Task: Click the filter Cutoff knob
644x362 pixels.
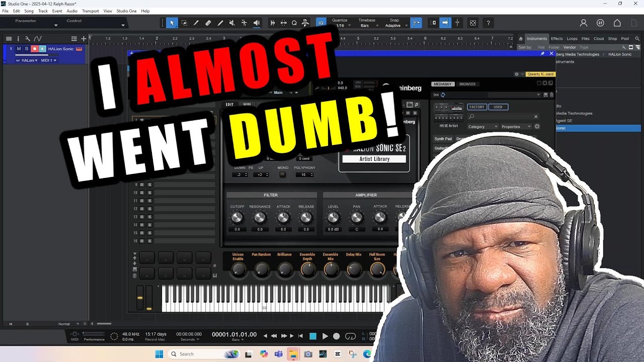Action: [x=237, y=218]
